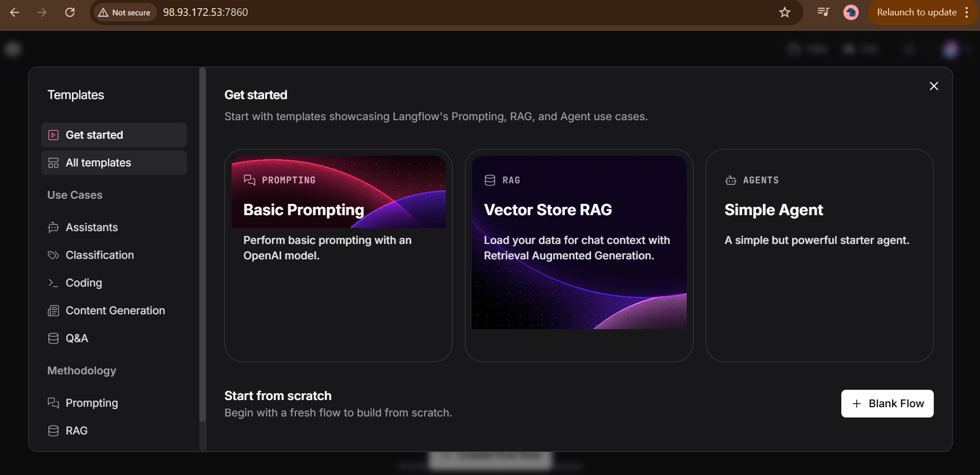Click the browser reload button

(x=70, y=12)
